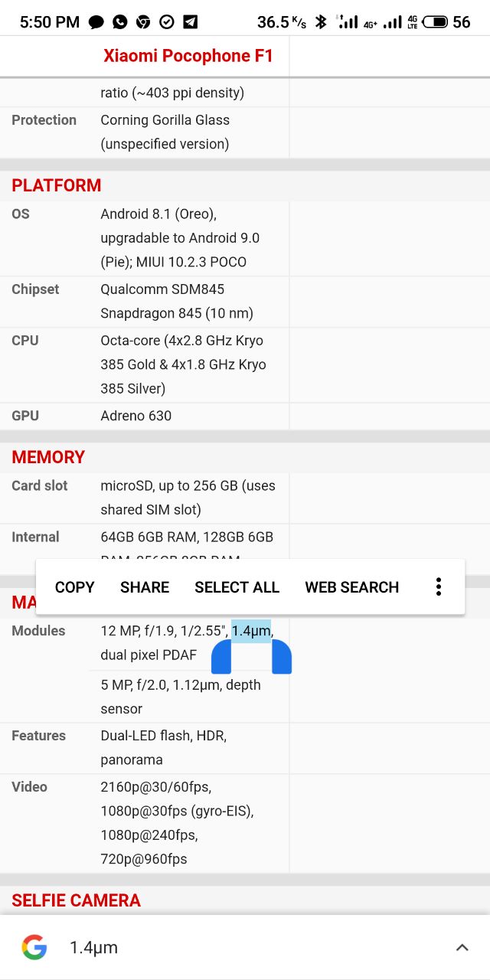Tap the 64GB 6GB RAM text
Screen dimensions: 490x980
tap(148, 537)
